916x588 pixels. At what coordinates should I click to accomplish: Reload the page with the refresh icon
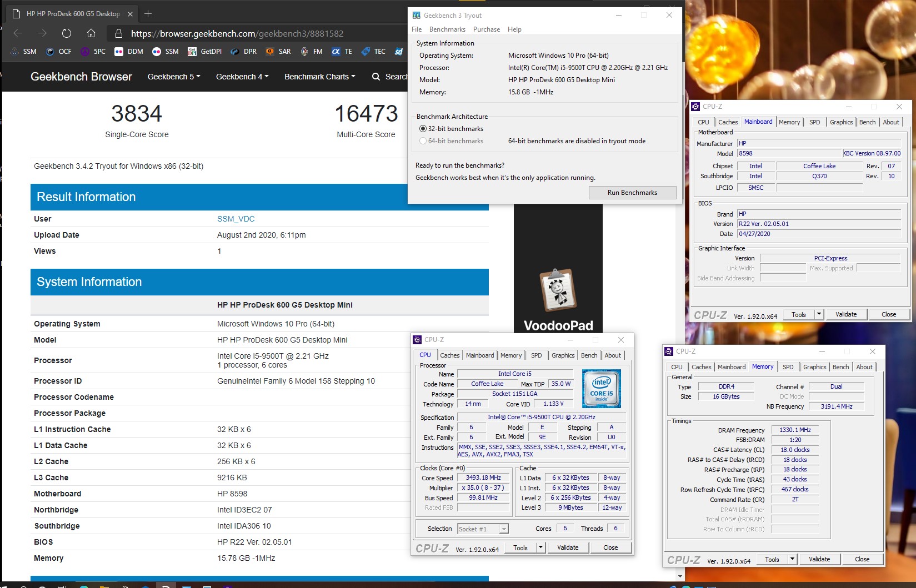point(67,33)
